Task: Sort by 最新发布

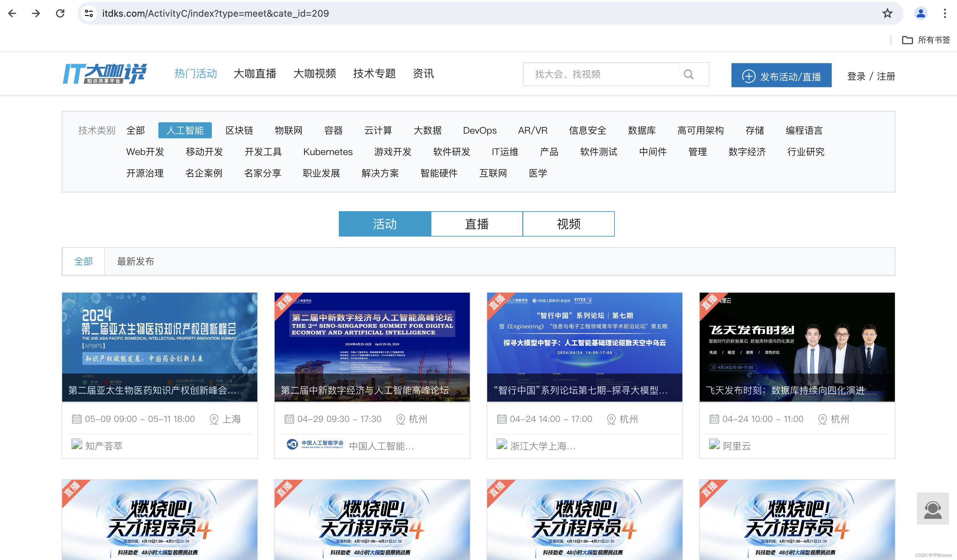Action: point(136,262)
